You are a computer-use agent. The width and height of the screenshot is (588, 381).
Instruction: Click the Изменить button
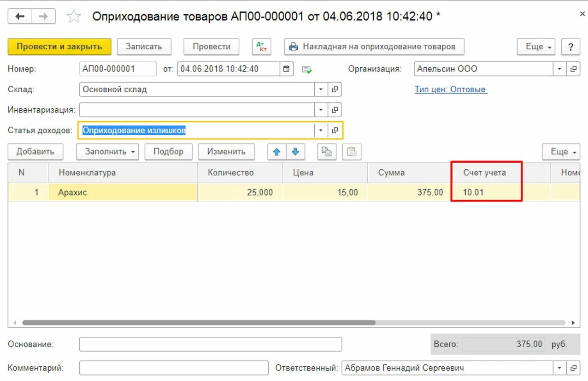(x=226, y=152)
